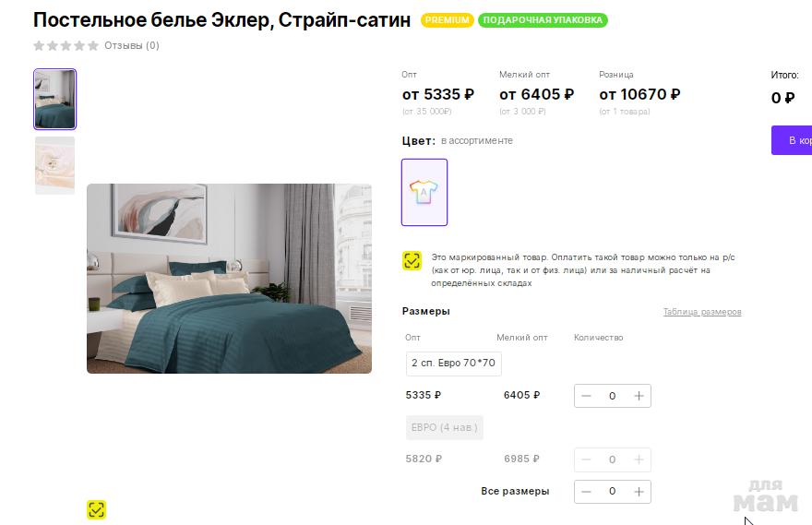The image size is (812, 525).
Task: Add to cart with purple button
Action: [793, 140]
